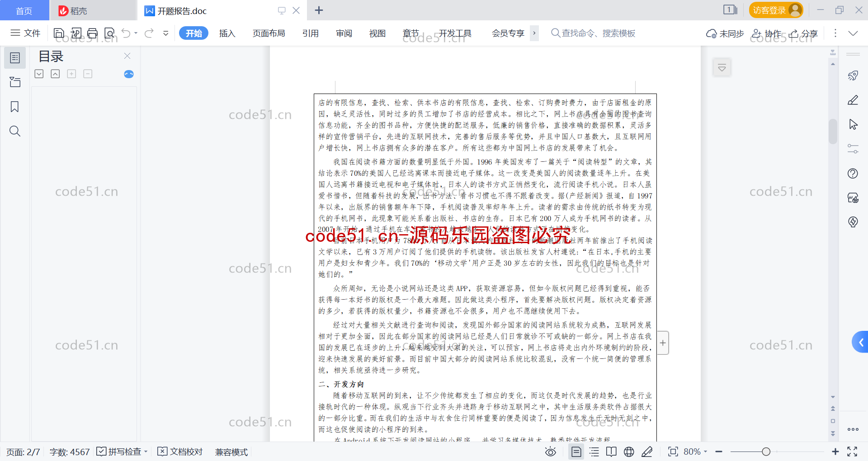This screenshot has width=868, height=461.
Task: Click the blue smart TOC assistant icon
Action: 129,74
